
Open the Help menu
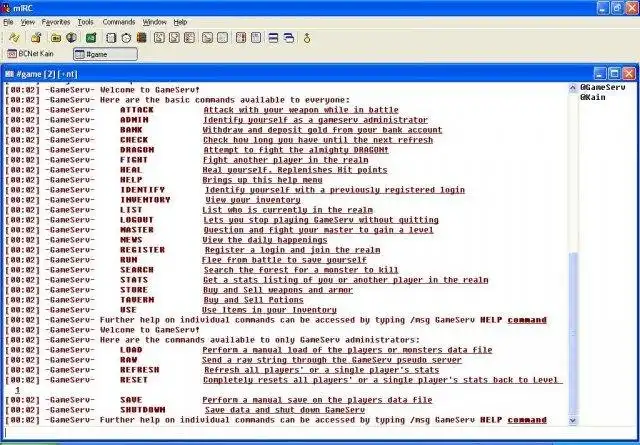point(180,22)
